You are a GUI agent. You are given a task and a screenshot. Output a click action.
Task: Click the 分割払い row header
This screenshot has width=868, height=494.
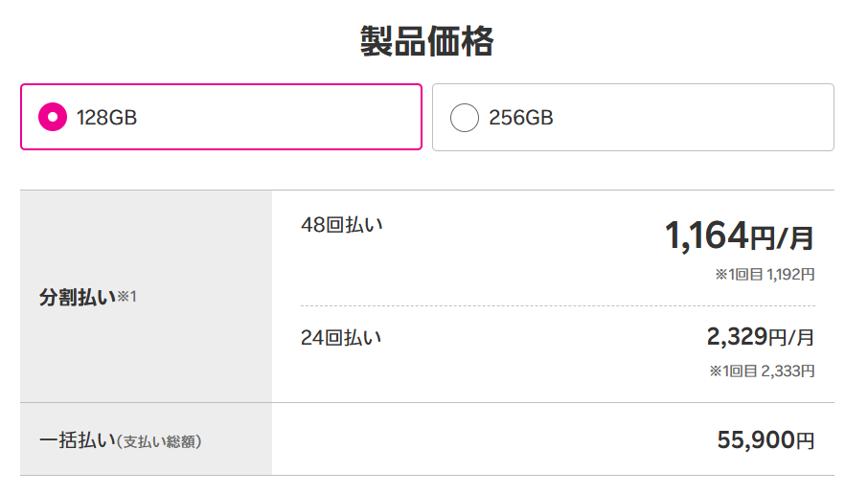point(77,296)
